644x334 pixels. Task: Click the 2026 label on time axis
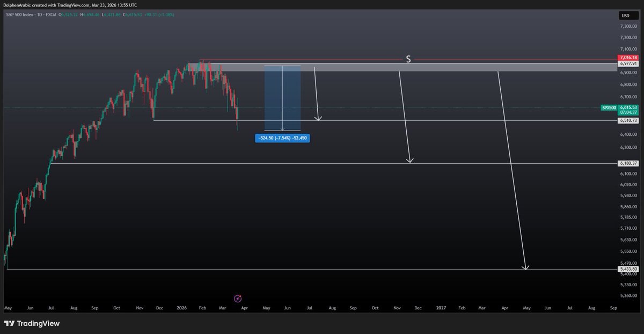[181, 308]
